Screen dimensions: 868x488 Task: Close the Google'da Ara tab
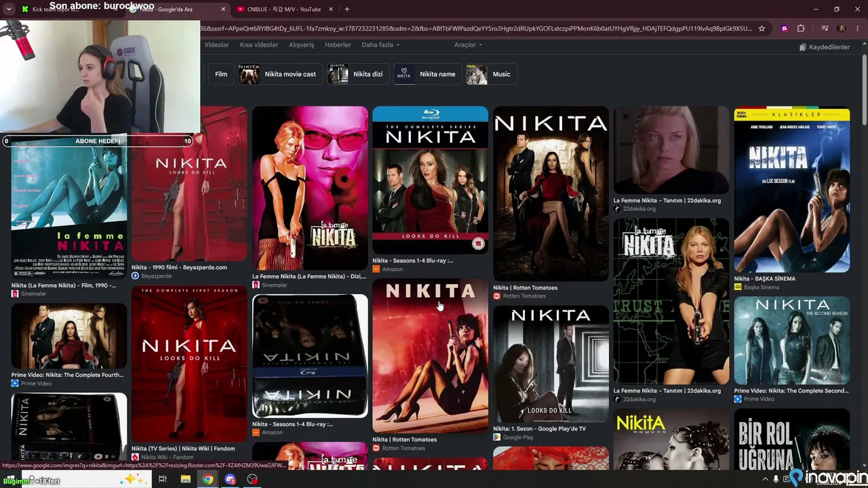pos(224,9)
